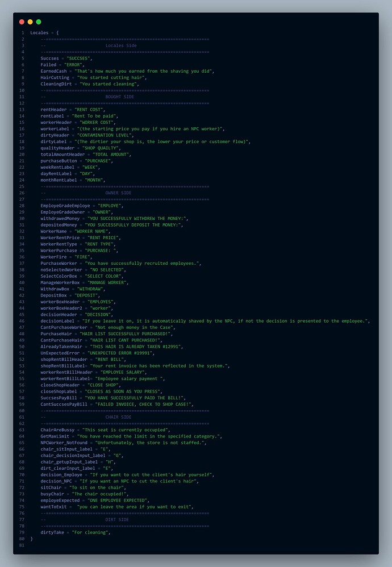Click the red close dot
This screenshot has width=392, height=567.
tap(22, 22)
